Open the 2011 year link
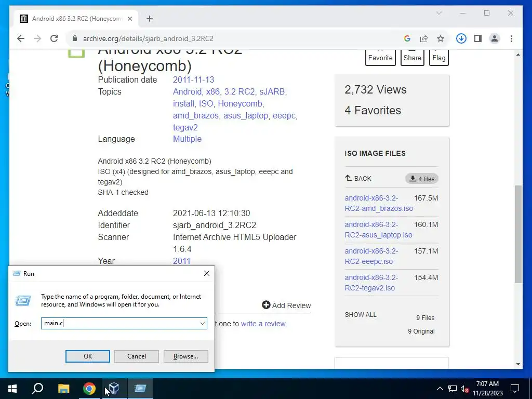This screenshot has height=399, width=532. pyautogui.click(x=181, y=261)
